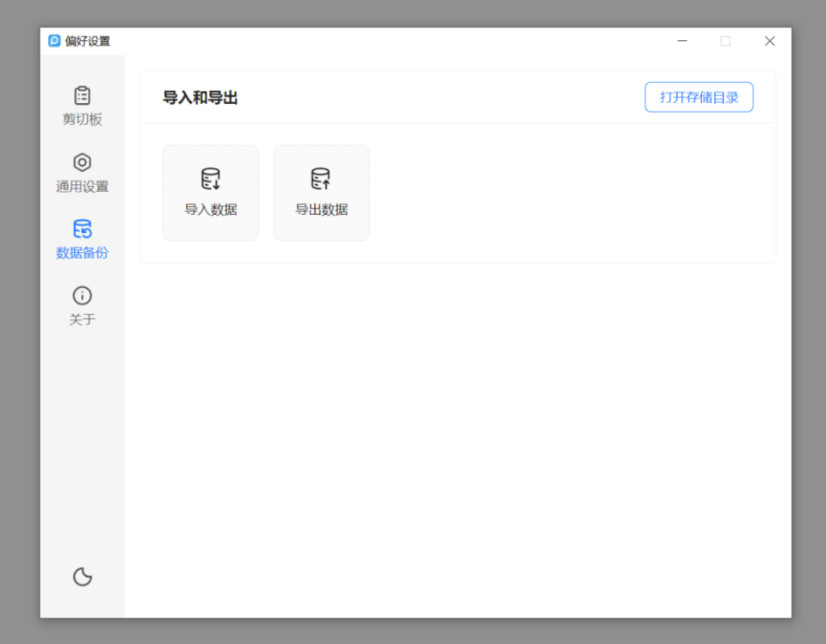826x644 pixels.
Task: Select the 导出数据 card
Action: (x=321, y=193)
